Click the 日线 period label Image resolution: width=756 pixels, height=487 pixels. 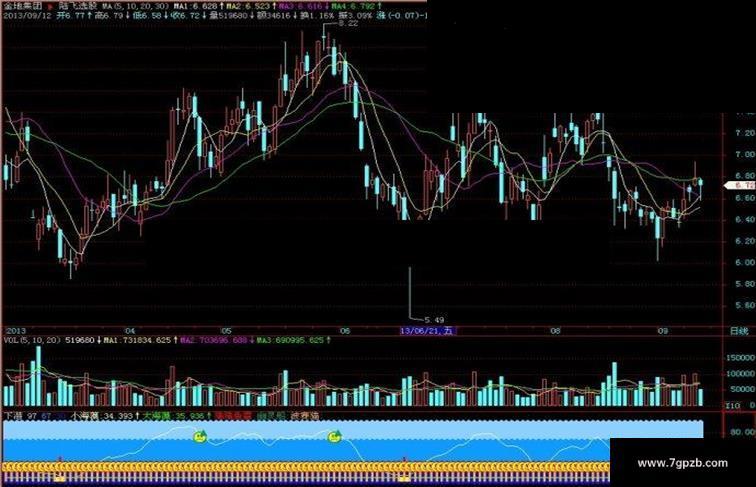click(739, 331)
